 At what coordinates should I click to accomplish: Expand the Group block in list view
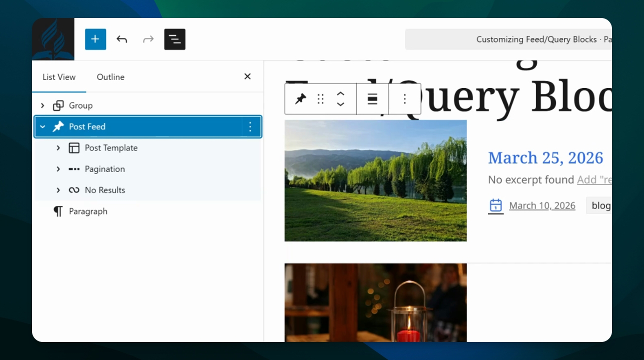pyautogui.click(x=42, y=105)
